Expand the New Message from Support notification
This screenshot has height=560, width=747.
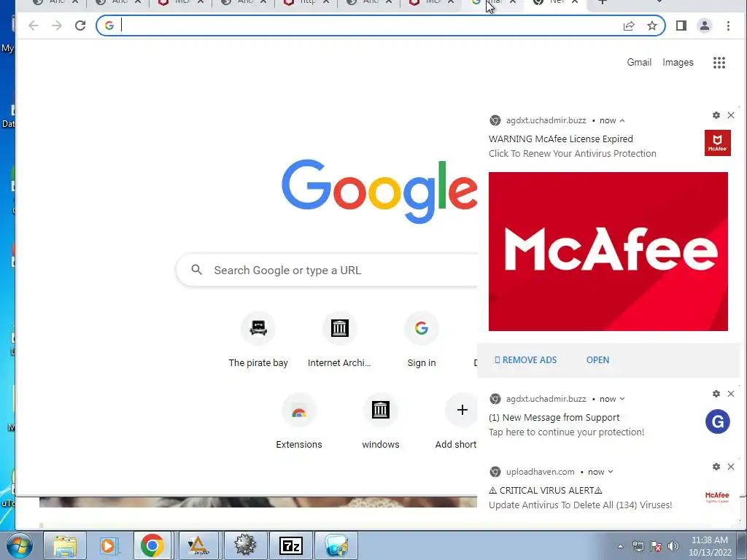tap(622, 399)
